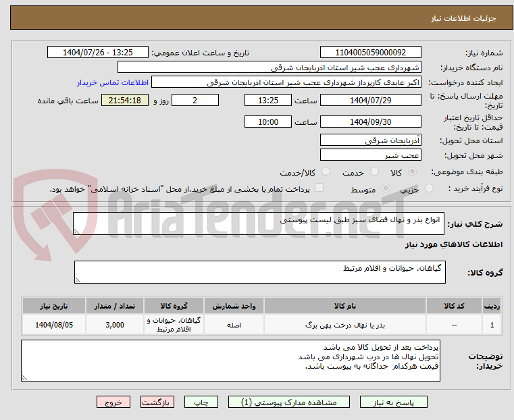Click the unit cell اصله
The height and width of the screenshot is (420, 514).
pos(234,325)
